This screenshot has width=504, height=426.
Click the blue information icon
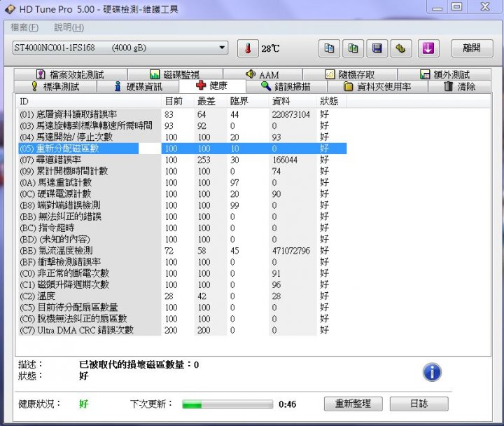432,372
